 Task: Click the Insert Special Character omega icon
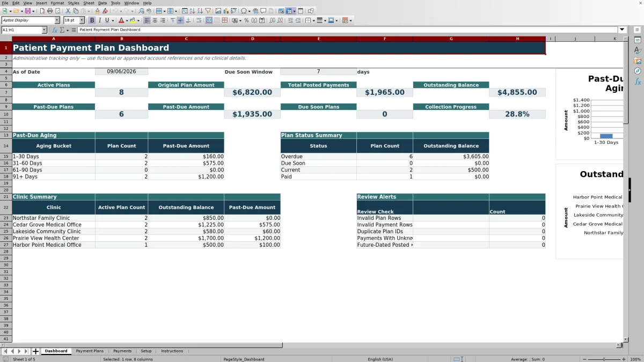(x=244, y=11)
